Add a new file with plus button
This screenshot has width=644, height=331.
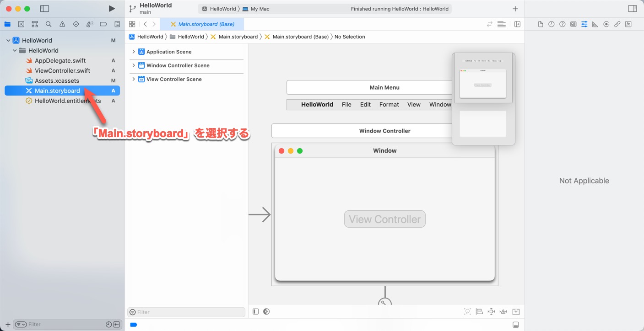click(8, 324)
